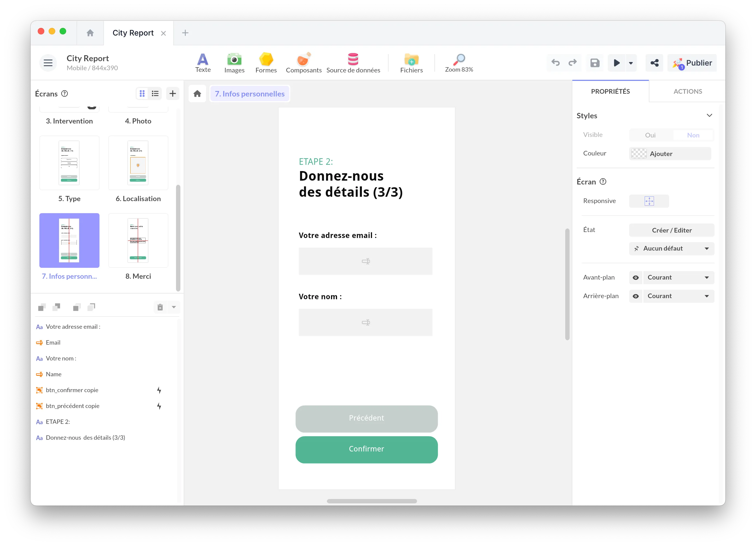The image size is (756, 546).
Task: Open the Images tool
Action: click(234, 63)
